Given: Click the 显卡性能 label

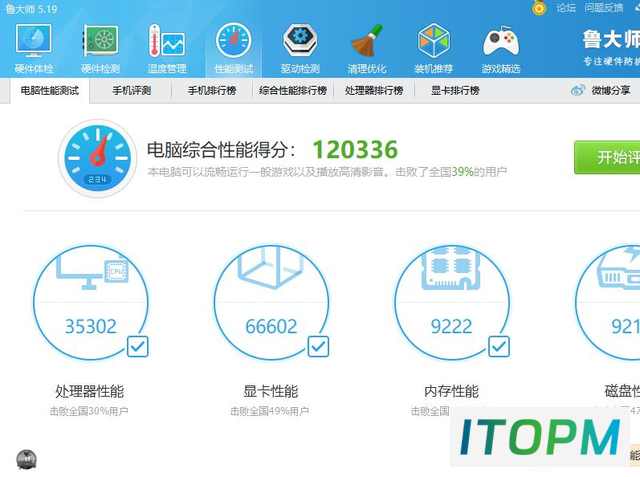Looking at the screenshot, I should (271, 391).
